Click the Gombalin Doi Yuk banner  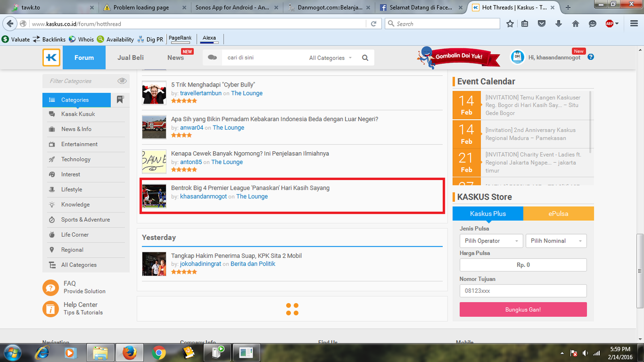(x=459, y=58)
